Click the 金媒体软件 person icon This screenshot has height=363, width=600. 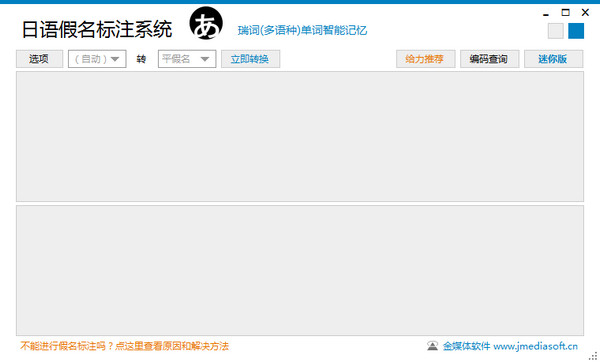[432, 346]
